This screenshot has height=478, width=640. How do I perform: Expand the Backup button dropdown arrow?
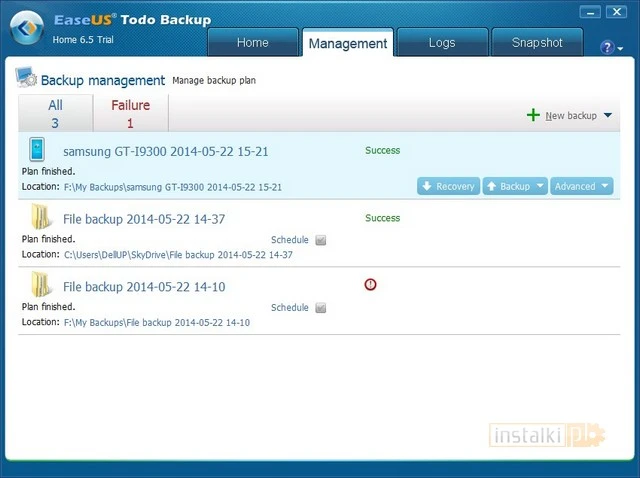coord(540,186)
